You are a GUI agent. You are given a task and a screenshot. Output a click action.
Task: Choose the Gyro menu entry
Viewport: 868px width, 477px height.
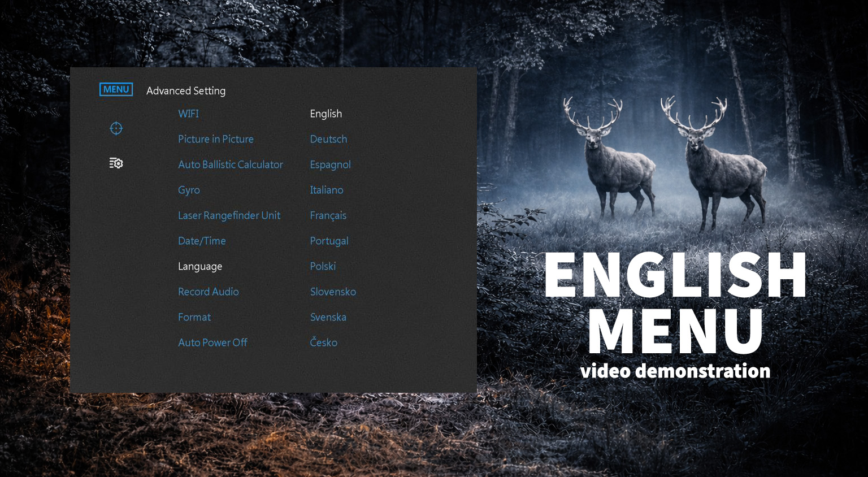point(189,190)
